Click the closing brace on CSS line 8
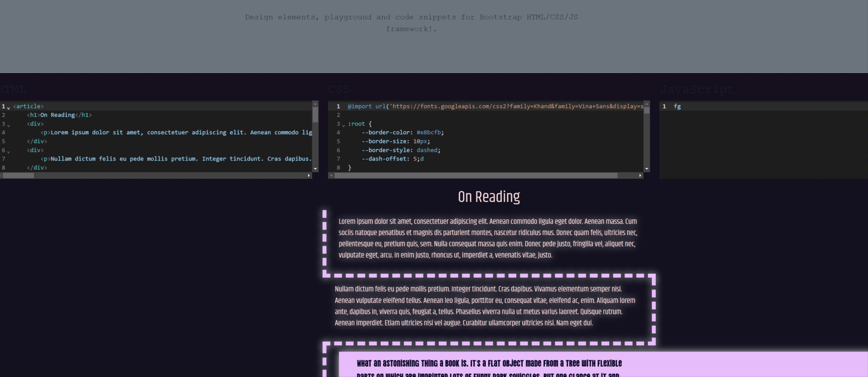The width and height of the screenshot is (868, 377). [350, 168]
